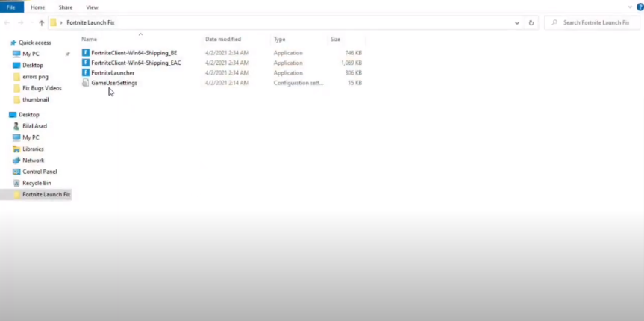The width and height of the screenshot is (644, 321).
Task: Open the Fix Bugs Videos folder
Action: coord(42,88)
